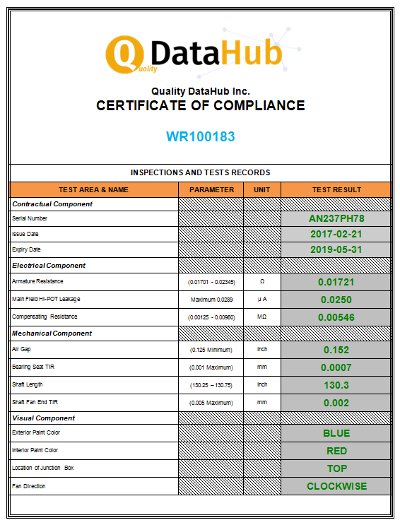Click the Shaft Fan End TIR label
This screenshot has height=525, width=400.
(35, 402)
